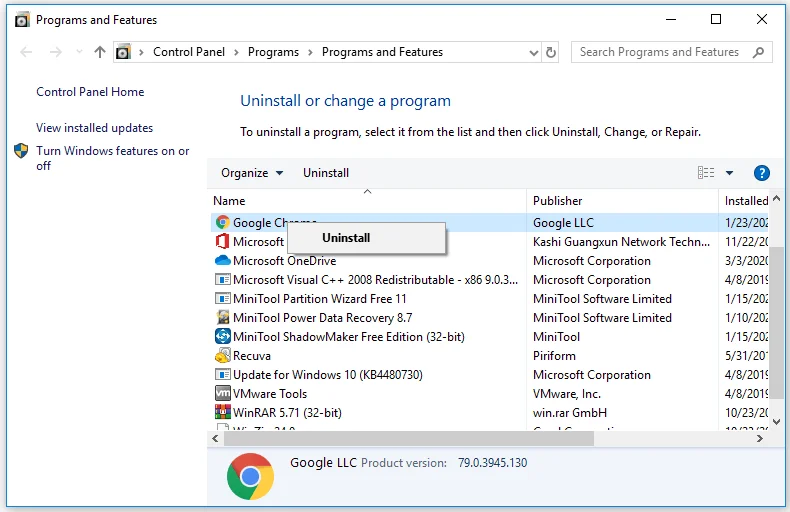
Task: Click the Back navigation arrow
Action: [x=26, y=52]
